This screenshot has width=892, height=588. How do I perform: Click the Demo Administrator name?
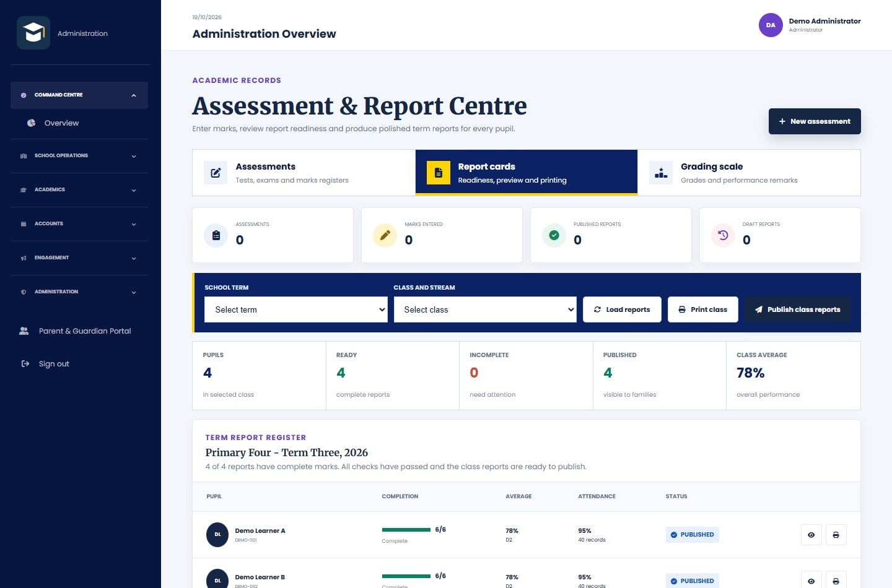click(824, 21)
